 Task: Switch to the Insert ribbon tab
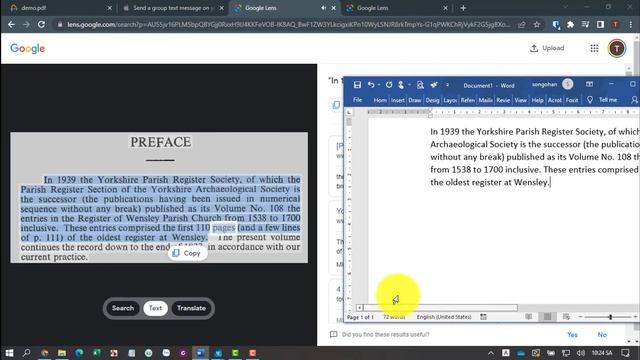[x=398, y=100]
